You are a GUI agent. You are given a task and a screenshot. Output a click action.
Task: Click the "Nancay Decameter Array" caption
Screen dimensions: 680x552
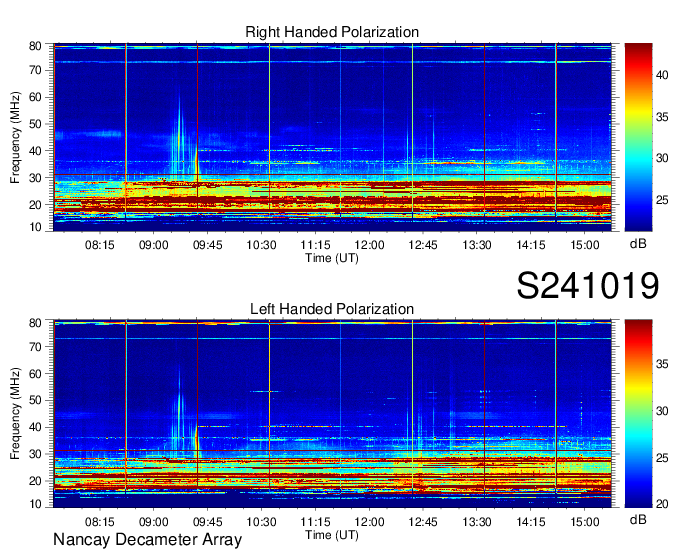(x=147, y=540)
